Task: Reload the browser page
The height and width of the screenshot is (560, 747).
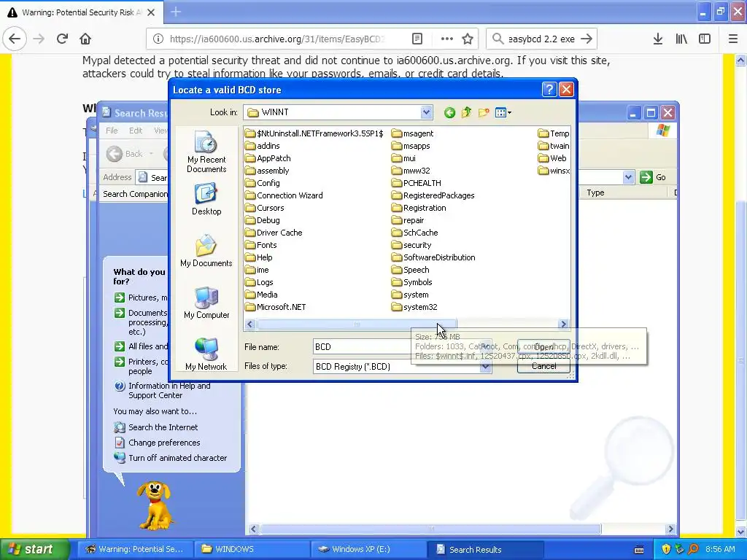Action: tap(63, 39)
